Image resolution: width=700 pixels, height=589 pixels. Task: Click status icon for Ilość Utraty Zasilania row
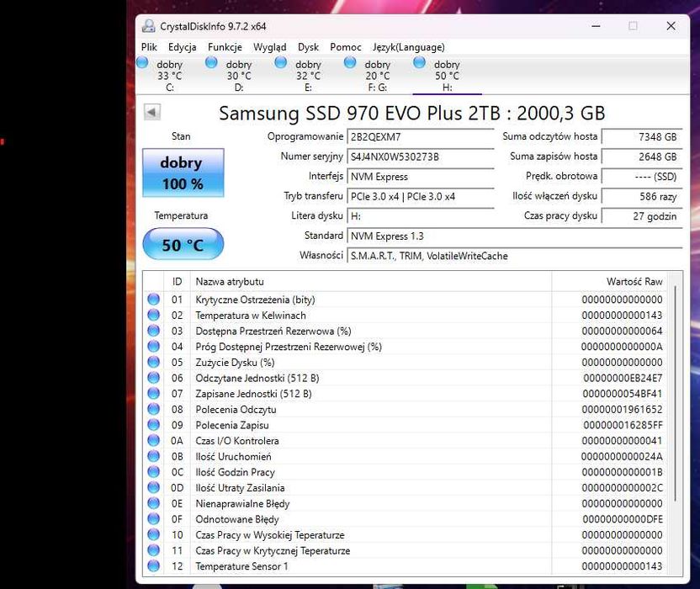pos(154,487)
